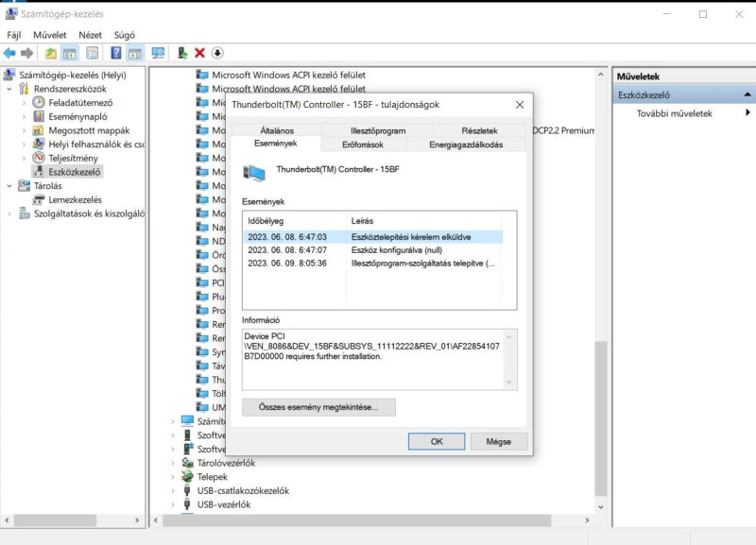Click the Időbélyeg column header
756x545 pixels.
point(295,221)
